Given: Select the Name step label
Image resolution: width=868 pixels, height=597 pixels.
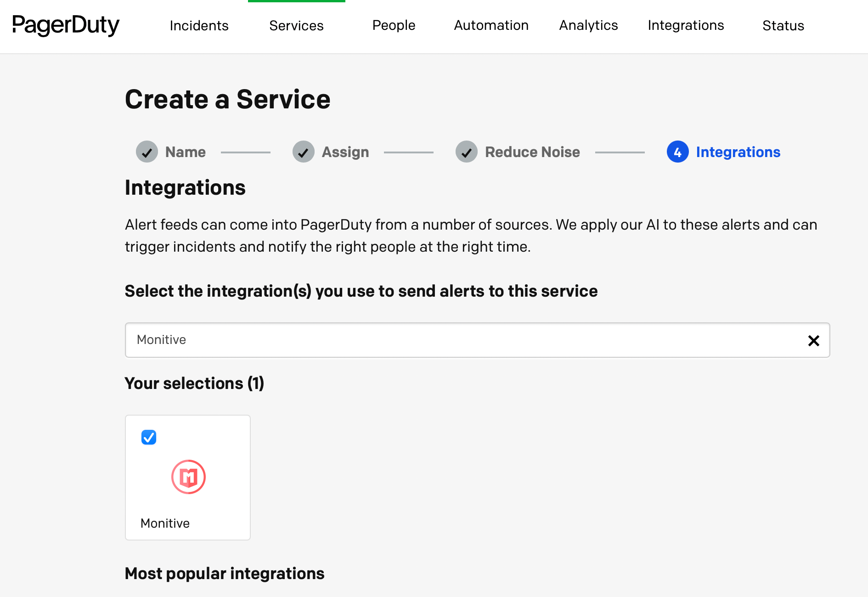Looking at the screenshot, I should [x=186, y=152].
